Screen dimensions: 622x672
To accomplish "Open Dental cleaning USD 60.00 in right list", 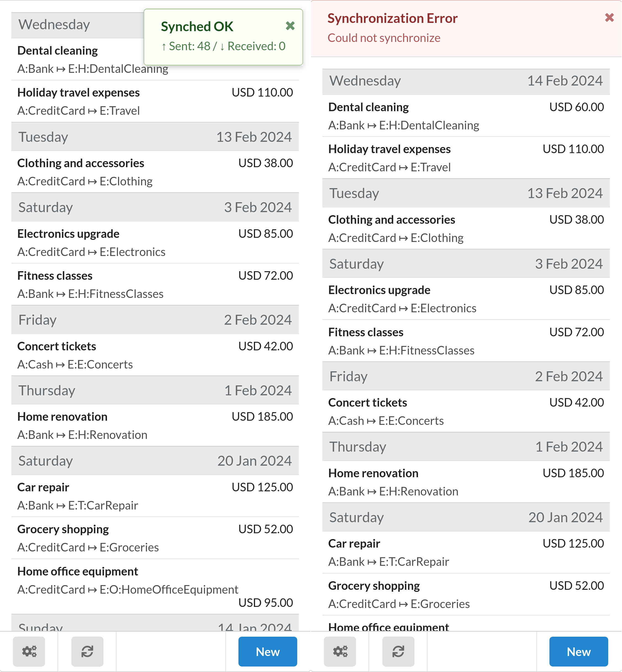I will [466, 116].
